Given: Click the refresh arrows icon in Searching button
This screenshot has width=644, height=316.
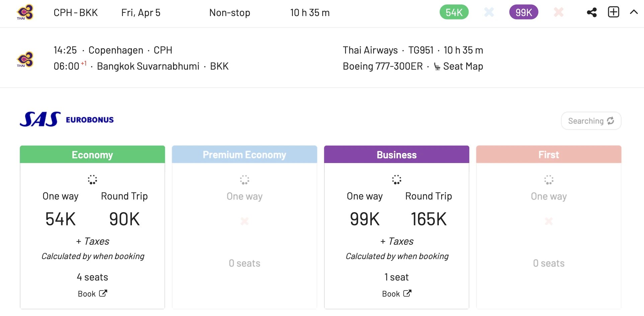Looking at the screenshot, I should 611,121.
